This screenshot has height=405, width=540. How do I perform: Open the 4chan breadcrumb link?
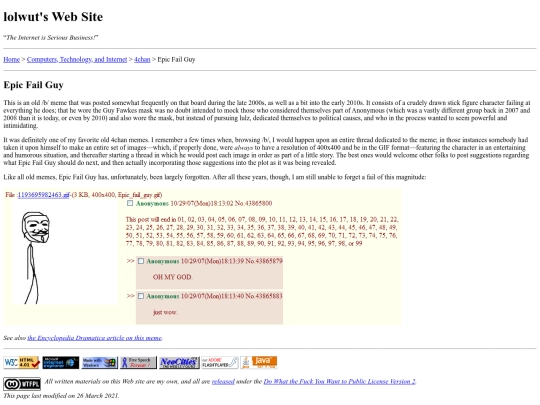click(142, 59)
